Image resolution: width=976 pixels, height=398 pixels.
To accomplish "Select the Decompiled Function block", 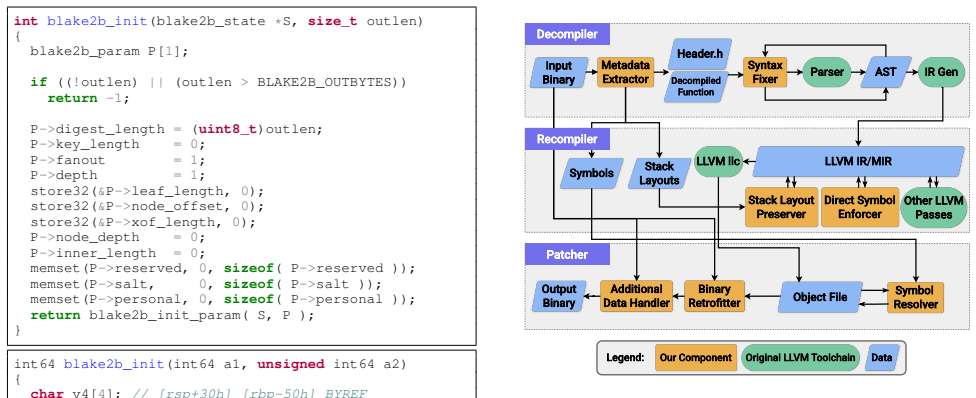I will pos(696,86).
